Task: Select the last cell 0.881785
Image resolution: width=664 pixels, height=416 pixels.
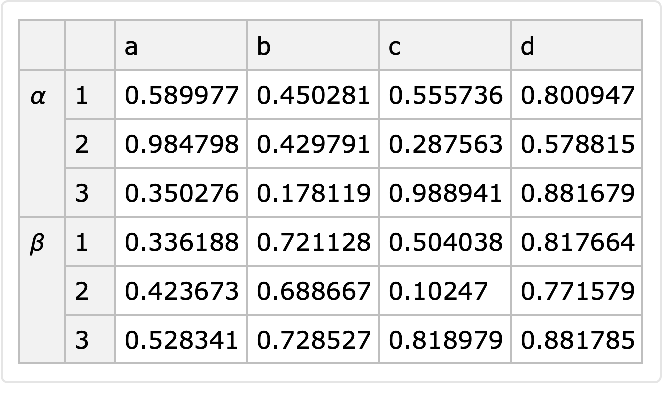Action: tap(577, 340)
